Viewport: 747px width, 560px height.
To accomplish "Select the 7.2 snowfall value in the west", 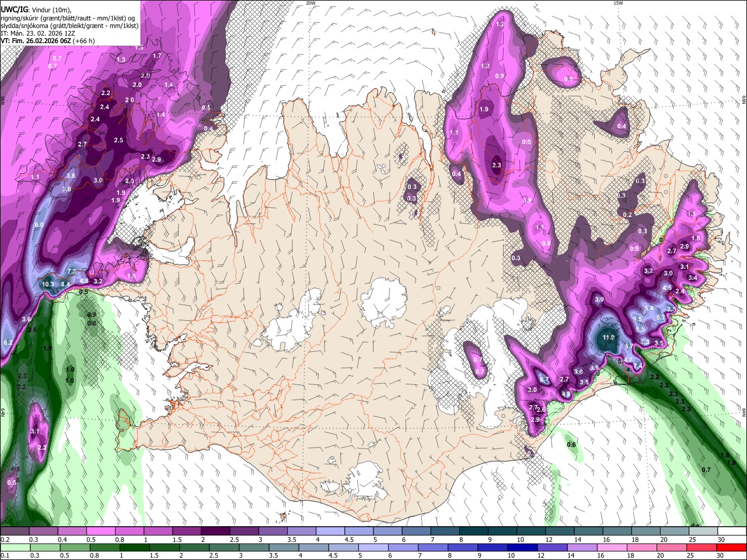I will [72, 272].
